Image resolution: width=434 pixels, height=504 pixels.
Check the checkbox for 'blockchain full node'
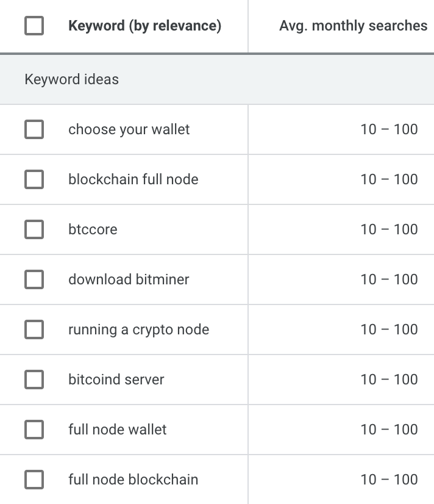34,179
